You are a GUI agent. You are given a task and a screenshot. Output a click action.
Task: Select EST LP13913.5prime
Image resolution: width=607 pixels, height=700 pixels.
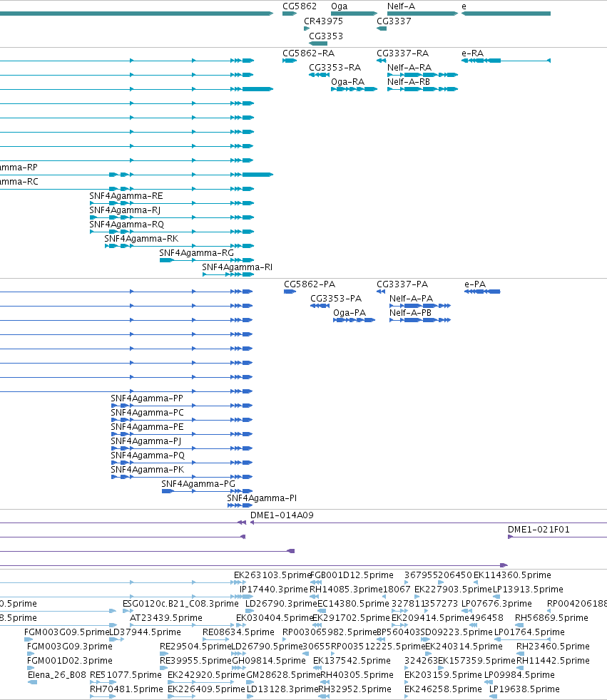(x=528, y=590)
